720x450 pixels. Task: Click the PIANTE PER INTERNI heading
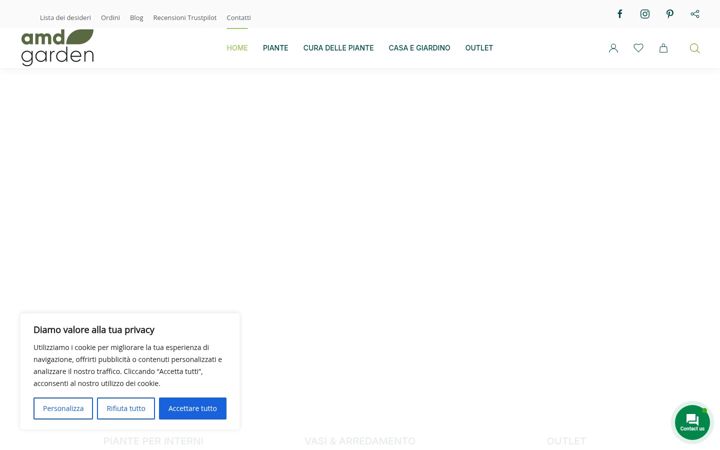pos(153,441)
